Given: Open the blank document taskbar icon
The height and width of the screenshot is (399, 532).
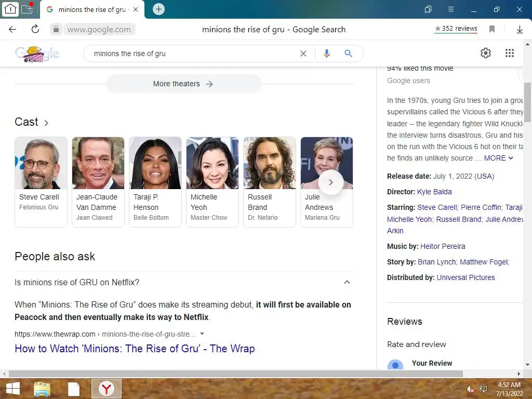Looking at the screenshot, I should pos(74,389).
